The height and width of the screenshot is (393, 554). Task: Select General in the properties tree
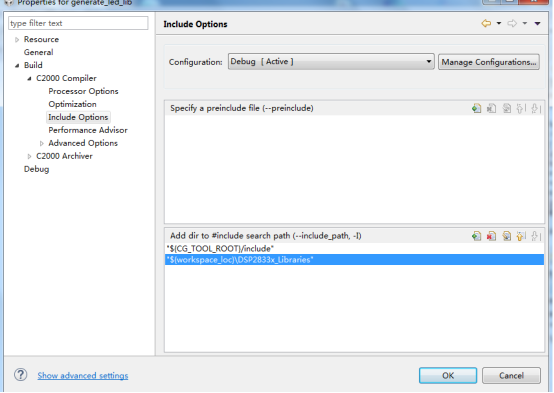[39, 52]
